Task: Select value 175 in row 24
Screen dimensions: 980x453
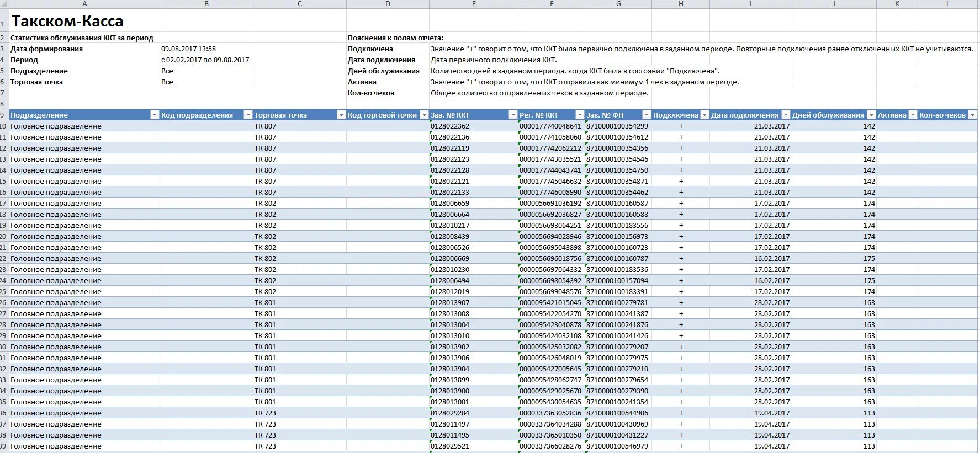Action: pos(834,280)
